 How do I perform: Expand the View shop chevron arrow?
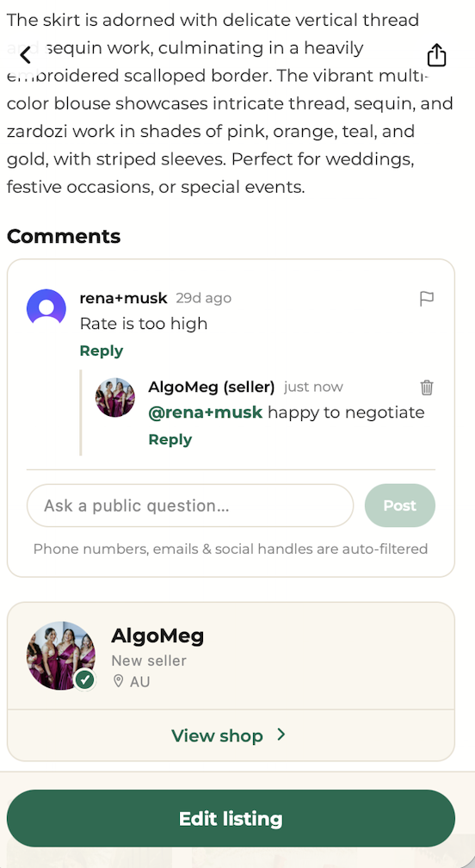[x=281, y=735]
